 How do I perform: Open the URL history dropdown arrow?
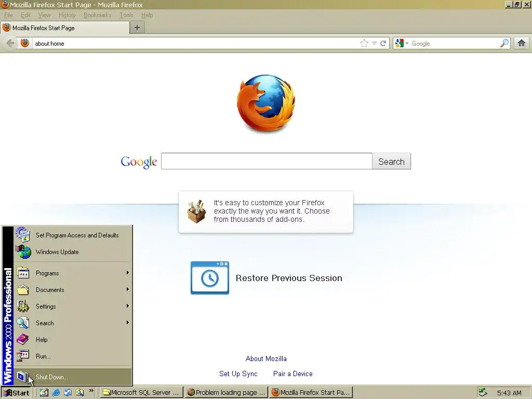[x=374, y=43]
